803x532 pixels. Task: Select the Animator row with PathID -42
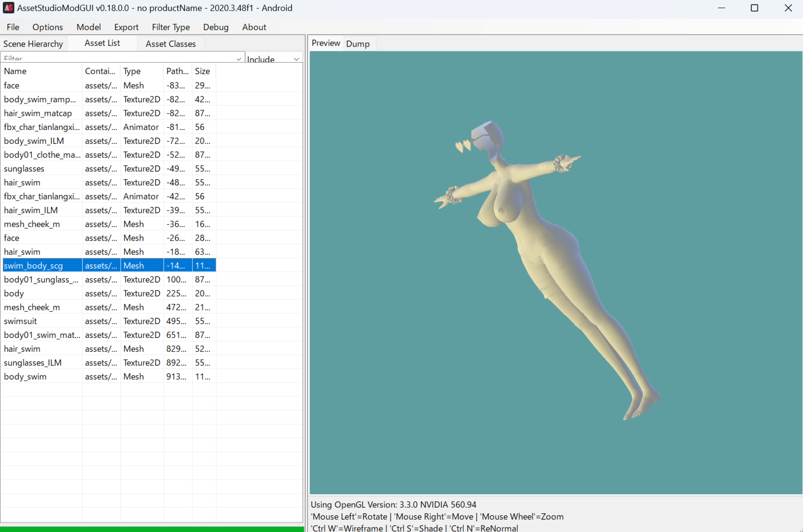[108, 197]
